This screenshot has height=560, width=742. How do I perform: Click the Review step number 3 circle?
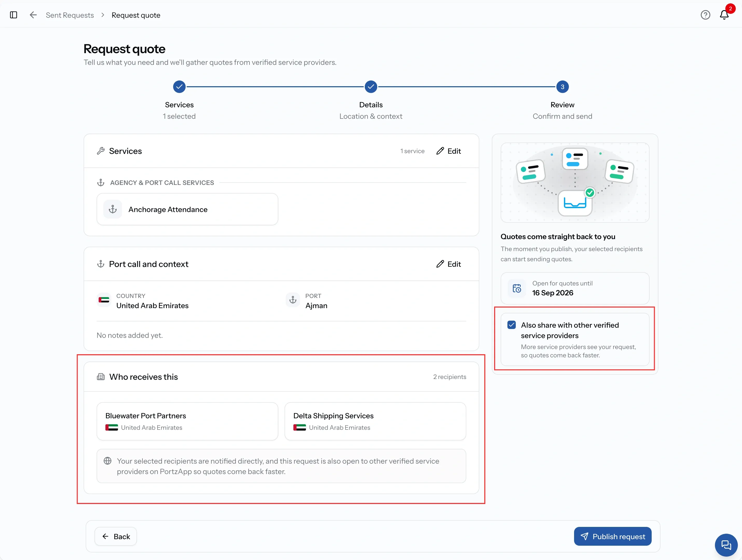point(562,86)
